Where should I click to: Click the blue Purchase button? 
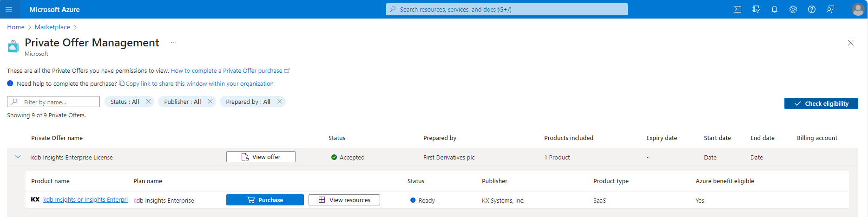coord(265,200)
